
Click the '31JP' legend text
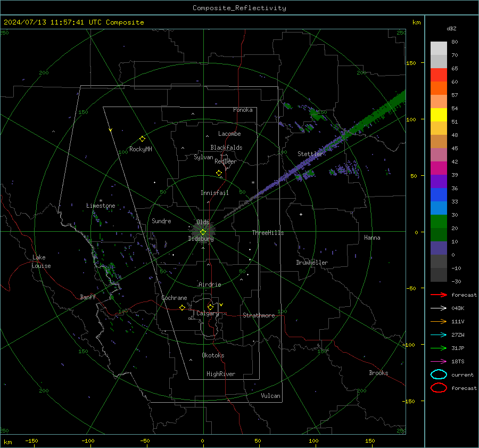coord(458,348)
